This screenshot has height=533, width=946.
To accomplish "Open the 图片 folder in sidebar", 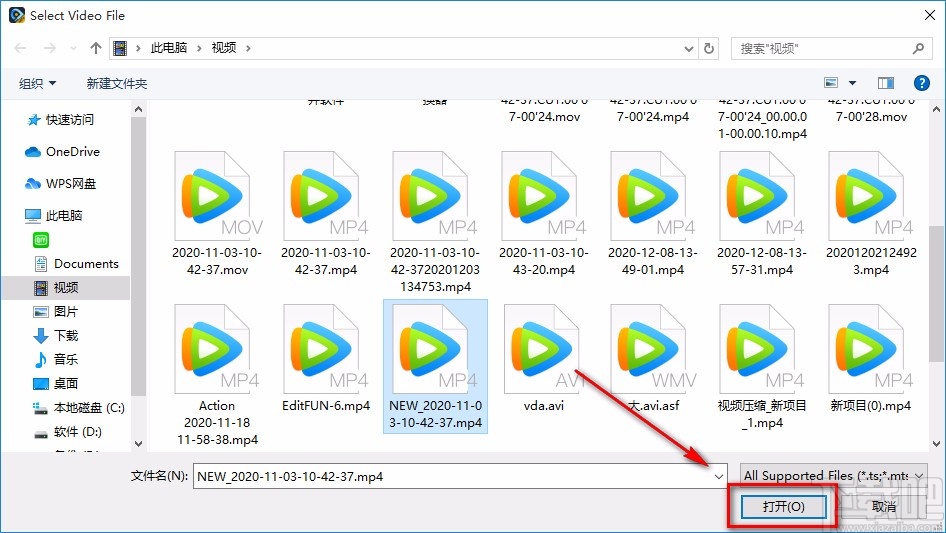I will [56, 311].
